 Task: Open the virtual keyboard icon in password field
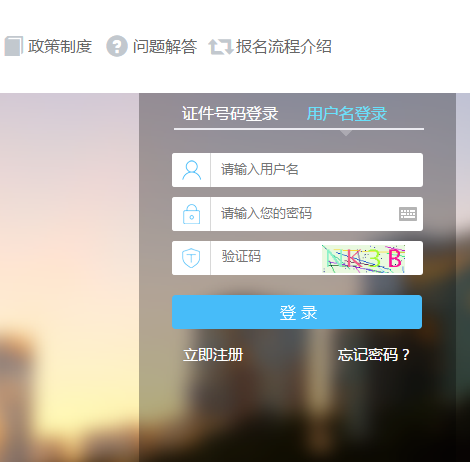pos(408,214)
